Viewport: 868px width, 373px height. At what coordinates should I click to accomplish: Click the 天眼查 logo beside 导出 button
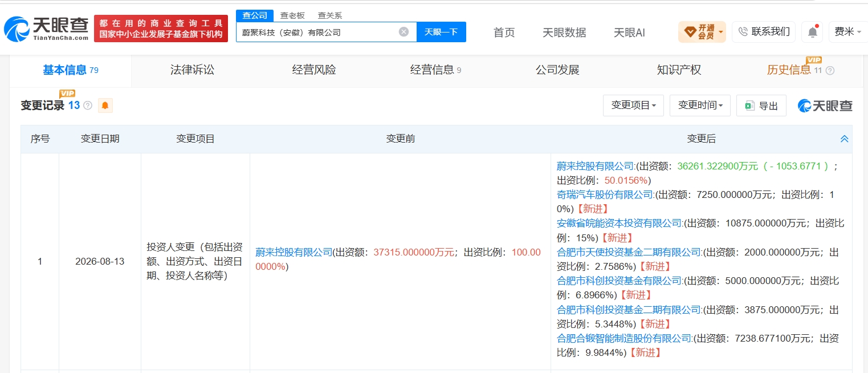[825, 106]
